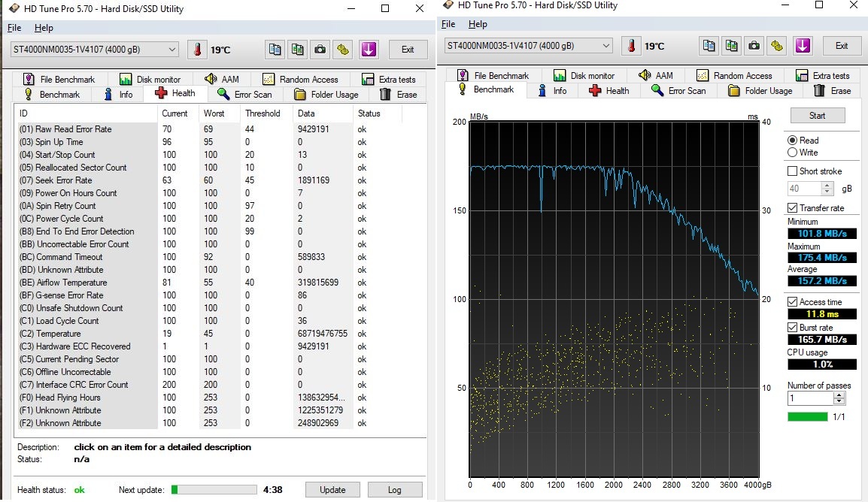This screenshot has width=868, height=502.
Task: Click the first copy-info icon in the right window
Action: click(x=709, y=46)
